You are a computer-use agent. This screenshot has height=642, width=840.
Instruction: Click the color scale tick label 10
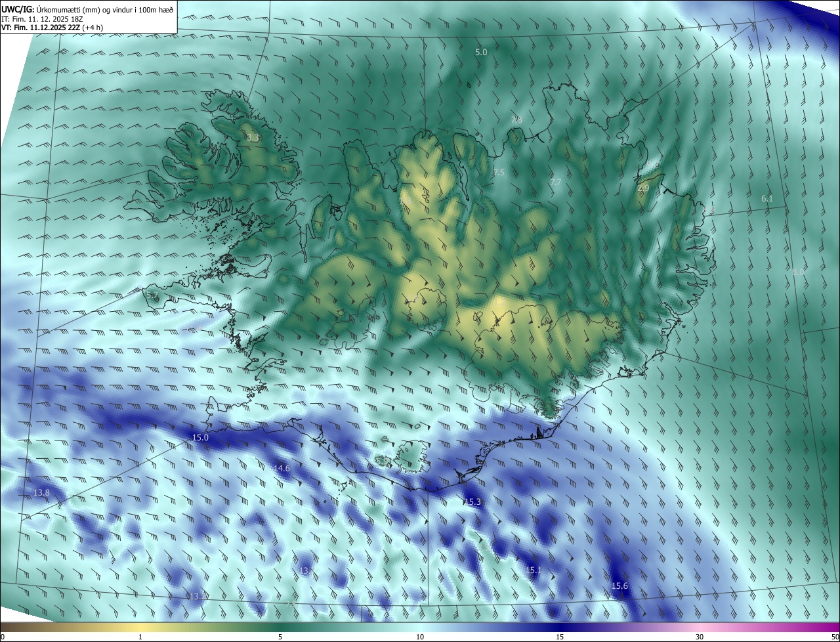tap(420, 637)
